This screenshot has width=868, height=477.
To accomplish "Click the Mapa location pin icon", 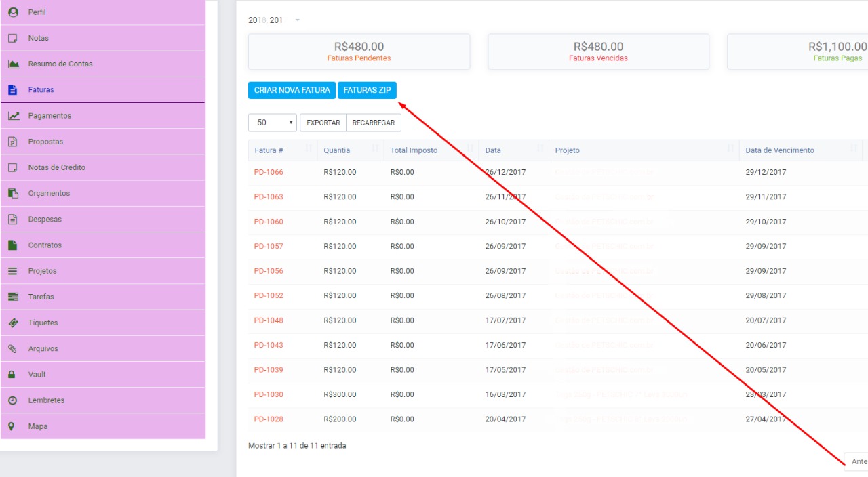I will pos(12,426).
